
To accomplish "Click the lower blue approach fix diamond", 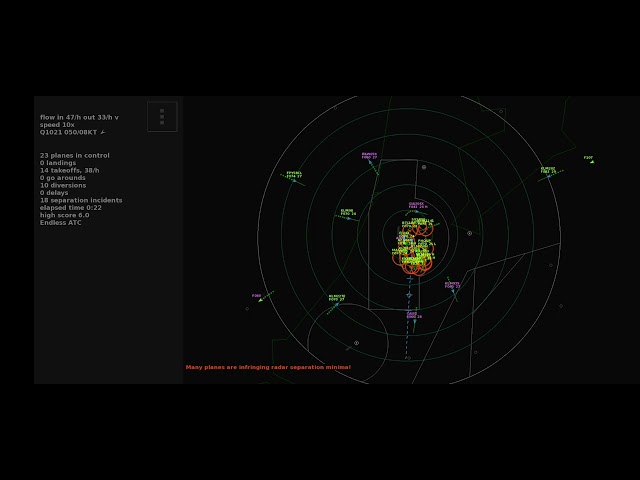I will click(409, 295).
